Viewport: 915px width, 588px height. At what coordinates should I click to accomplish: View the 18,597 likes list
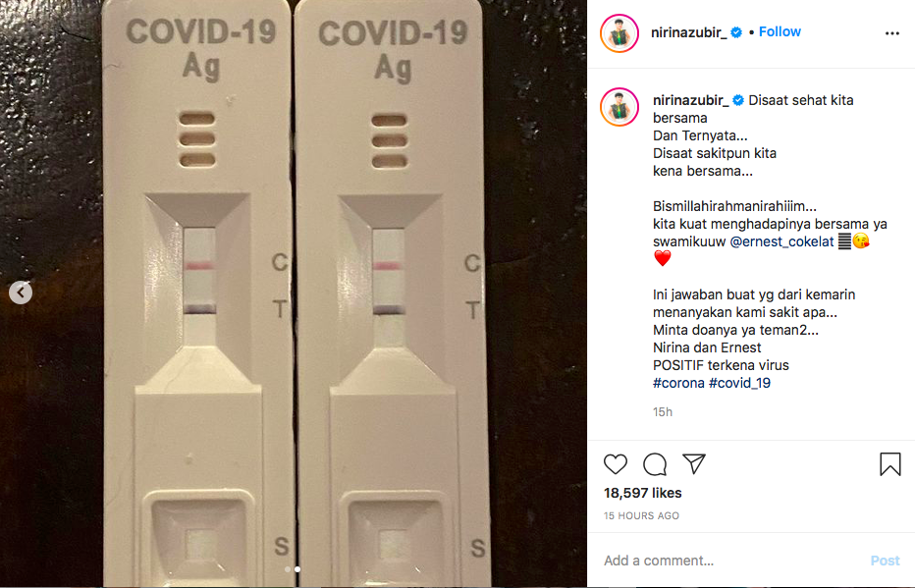tap(642, 493)
